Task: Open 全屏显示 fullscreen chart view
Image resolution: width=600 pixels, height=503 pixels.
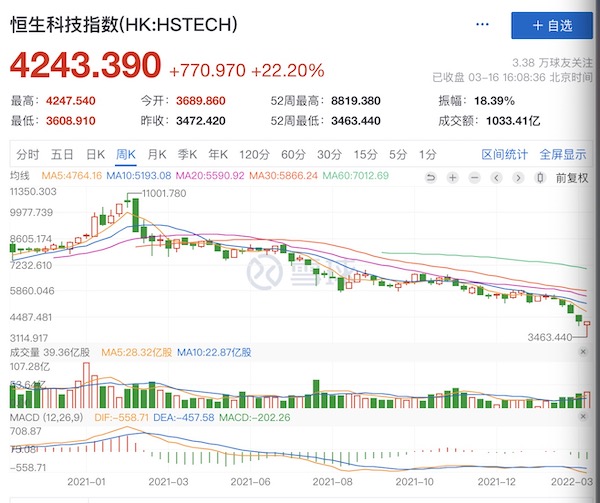Action: click(562, 155)
